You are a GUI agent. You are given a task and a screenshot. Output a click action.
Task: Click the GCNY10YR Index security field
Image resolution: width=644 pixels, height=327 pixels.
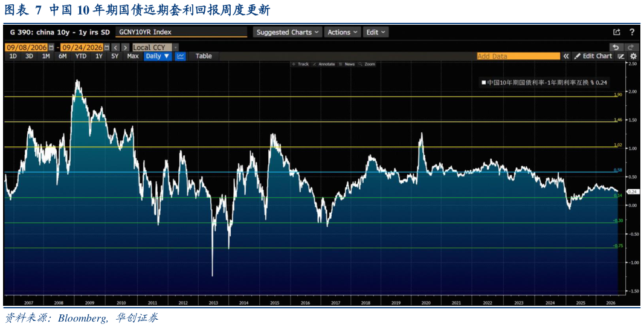coord(181,32)
